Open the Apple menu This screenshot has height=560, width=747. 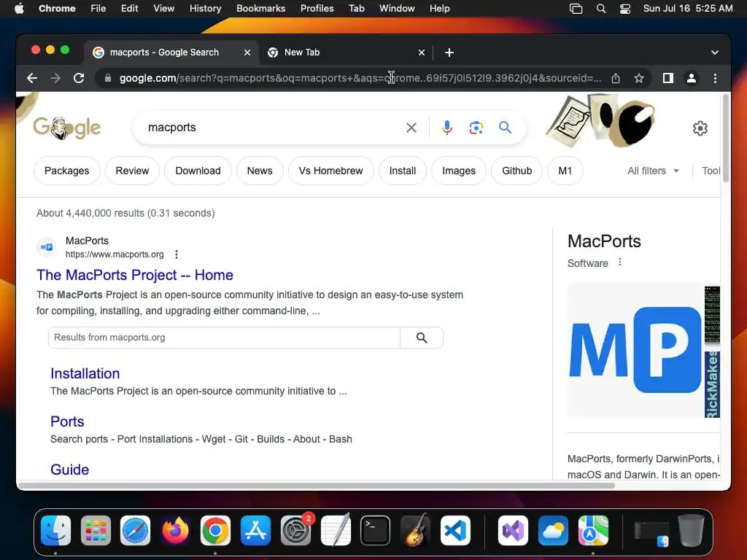19,9
